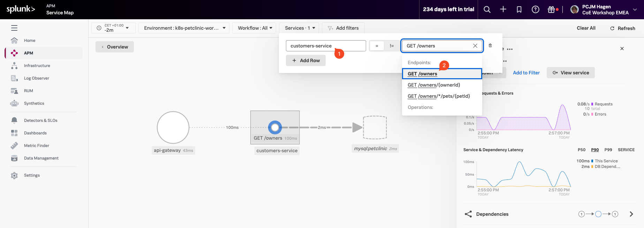This screenshot has width=644, height=228.
Task: Expand the Environment filter dropdown
Action: 184,28
